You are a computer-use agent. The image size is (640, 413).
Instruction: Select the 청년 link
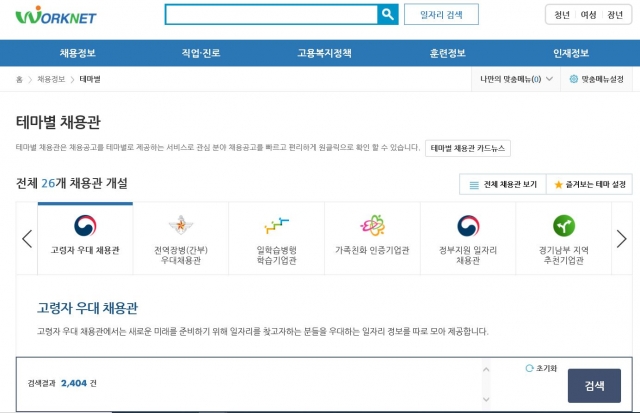click(x=562, y=15)
